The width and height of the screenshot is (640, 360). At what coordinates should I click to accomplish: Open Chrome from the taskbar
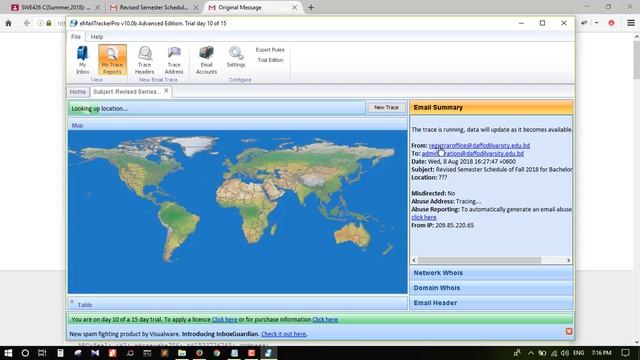tap(217, 353)
